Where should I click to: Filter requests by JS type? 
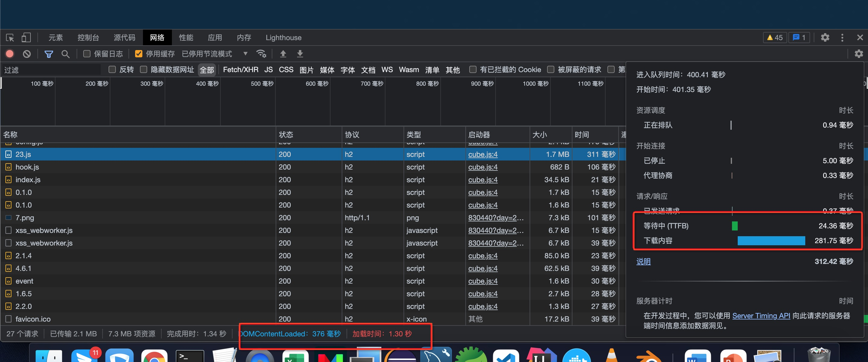tap(268, 69)
